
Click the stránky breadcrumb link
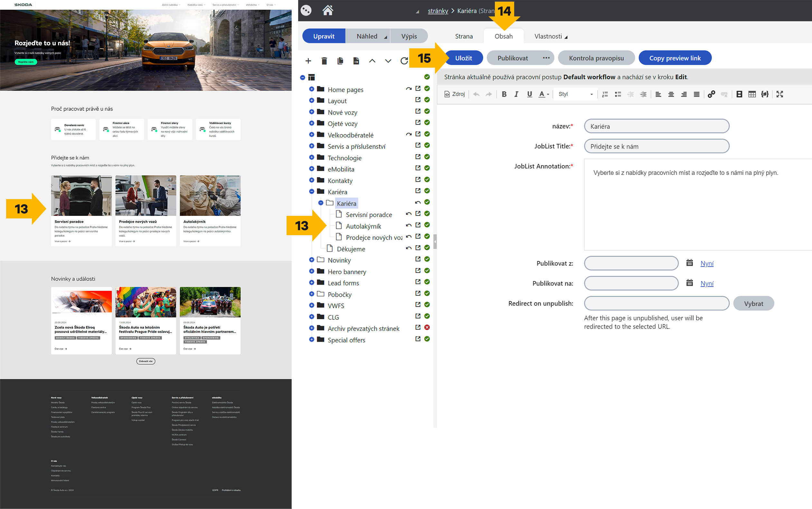pyautogui.click(x=438, y=11)
